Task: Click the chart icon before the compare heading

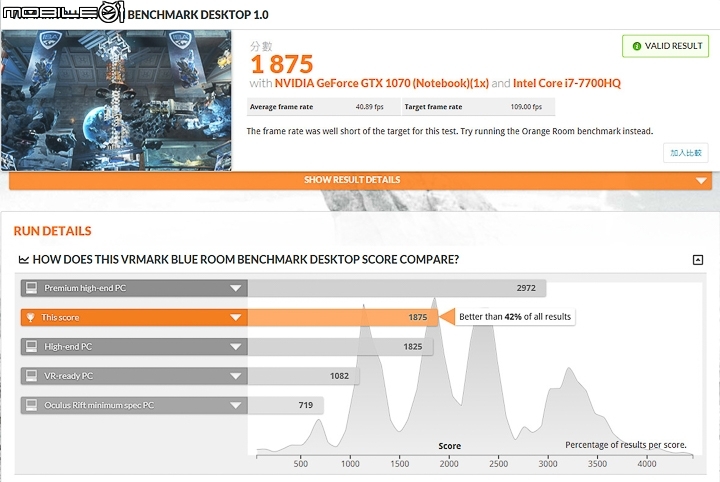Action: click(23, 260)
